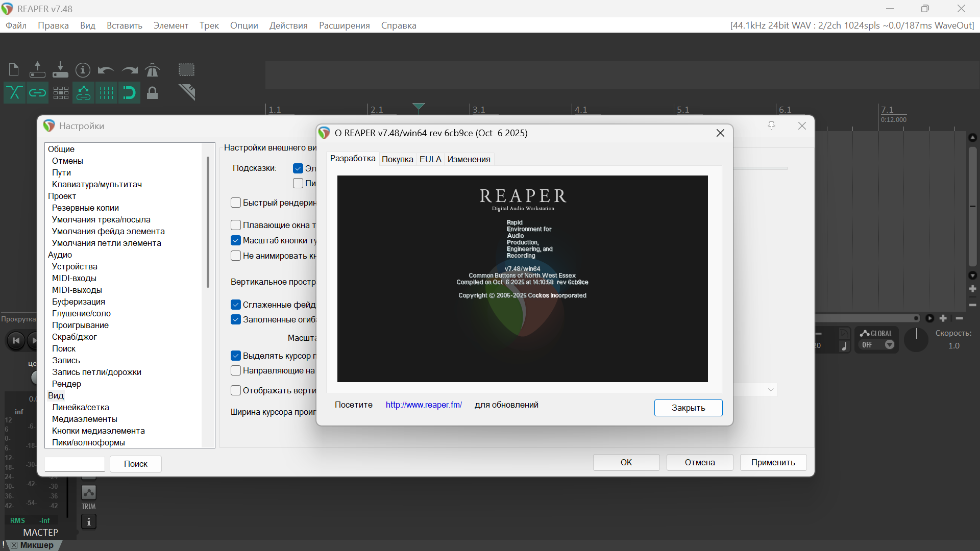Click the Скорость playback rate knob
Viewport: 980px width, 551px height.
pos(916,340)
